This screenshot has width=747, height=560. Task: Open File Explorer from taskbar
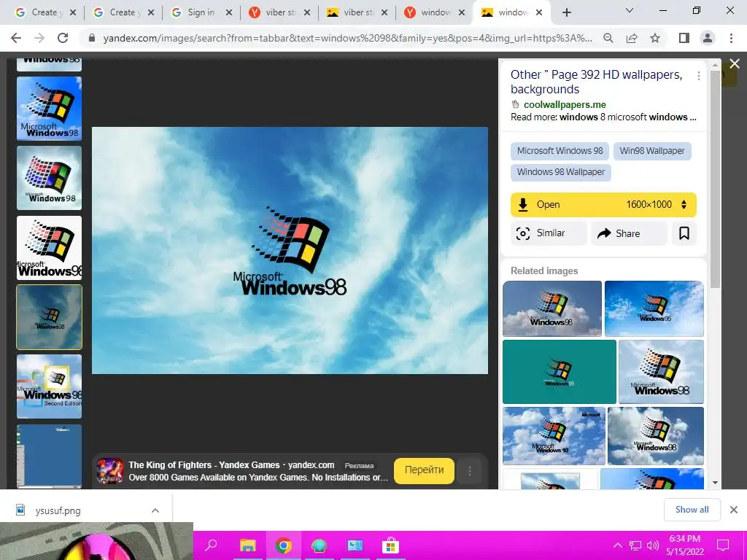pyautogui.click(x=248, y=545)
